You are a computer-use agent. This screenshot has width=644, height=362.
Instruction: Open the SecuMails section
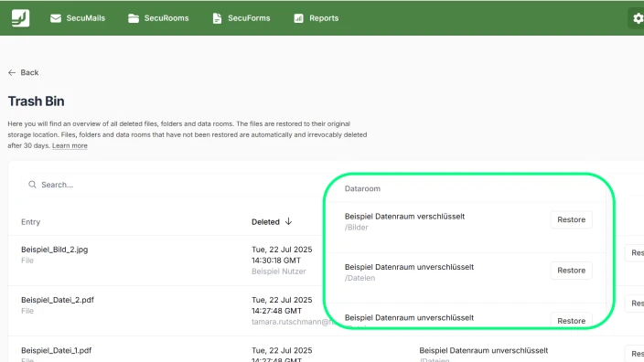[x=78, y=18]
